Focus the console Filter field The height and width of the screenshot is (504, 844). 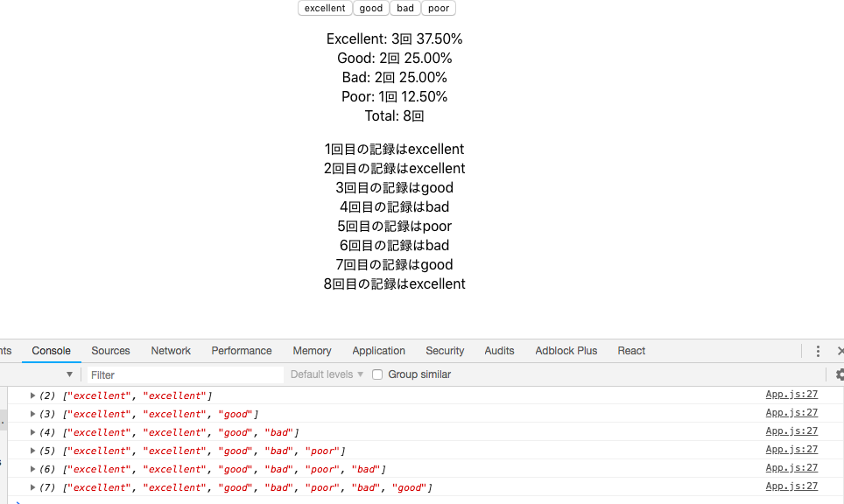[x=185, y=374]
